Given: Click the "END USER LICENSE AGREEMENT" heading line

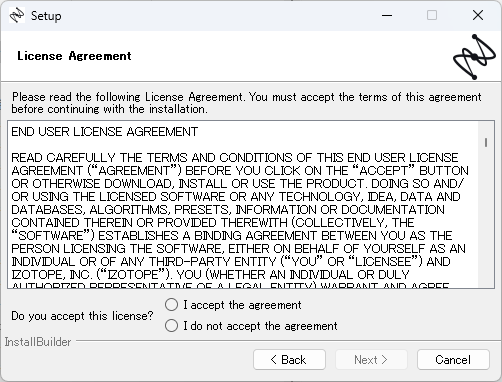Looking at the screenshot, I should pos(105,132).
